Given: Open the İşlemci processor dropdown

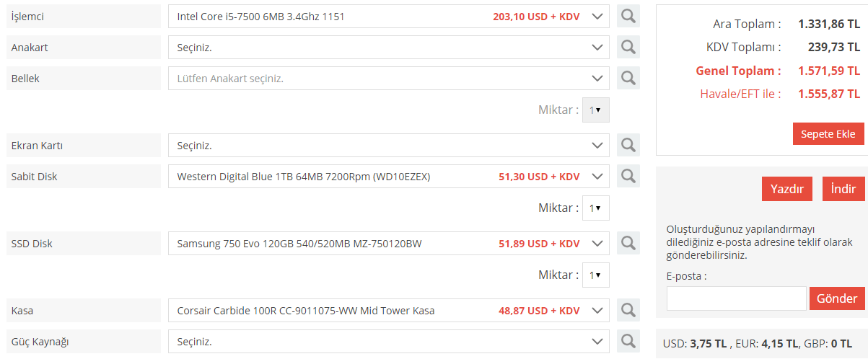Looking at the screenshot, I should pos(388,17).
